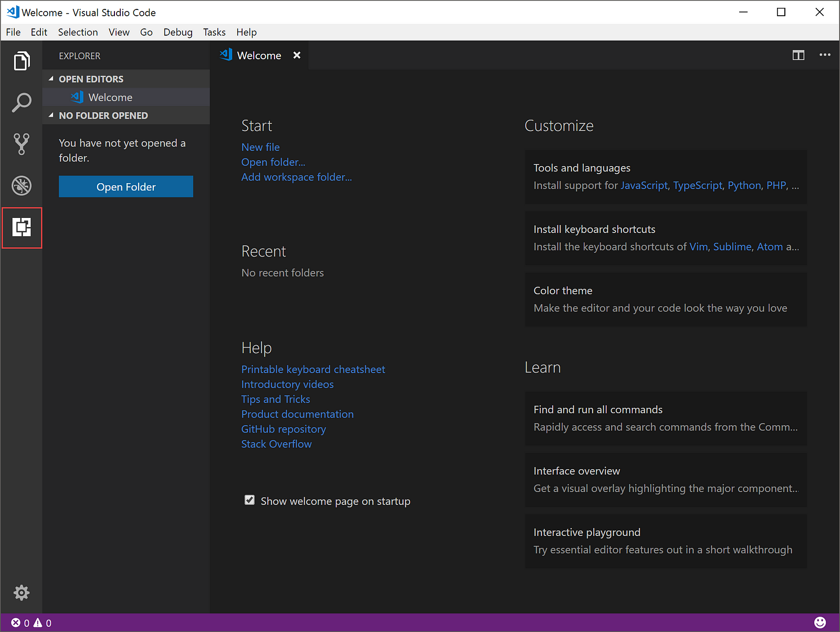Viewport: 840px width, 632px height.
Task: Open the Search view icon
Action: (22, 102)
